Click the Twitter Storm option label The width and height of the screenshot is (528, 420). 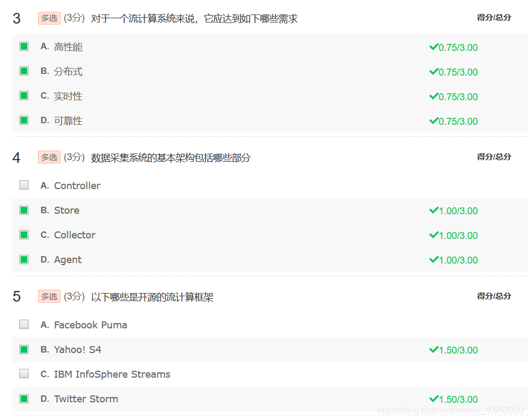[86, 399]
